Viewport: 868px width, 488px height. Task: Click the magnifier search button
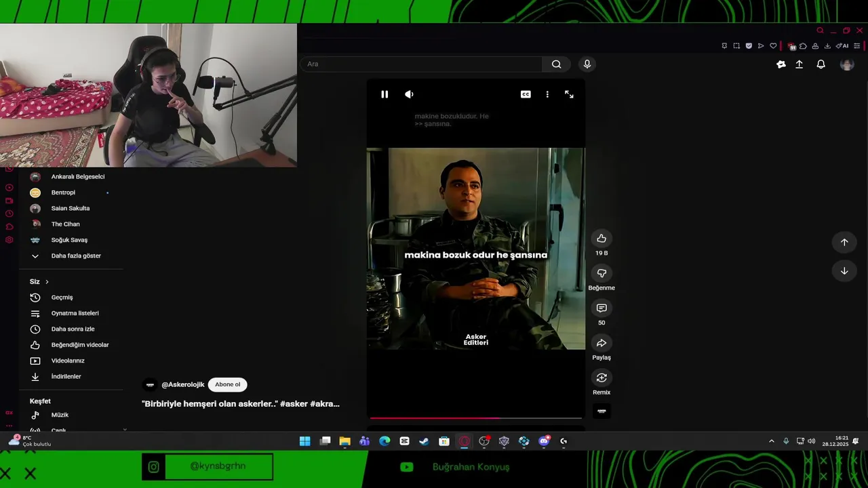[556, 64]
